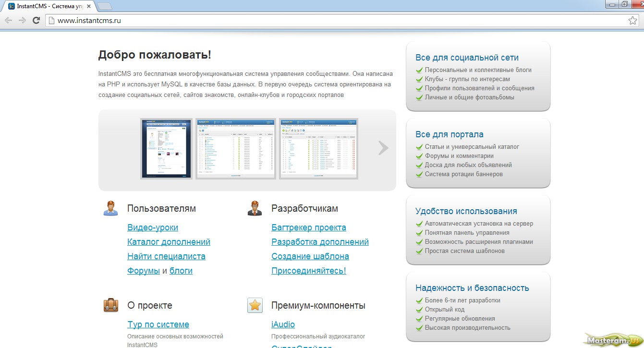
Task: Click the Удобство использования heading
Action: pyautogui.click(x=466, y=211)
